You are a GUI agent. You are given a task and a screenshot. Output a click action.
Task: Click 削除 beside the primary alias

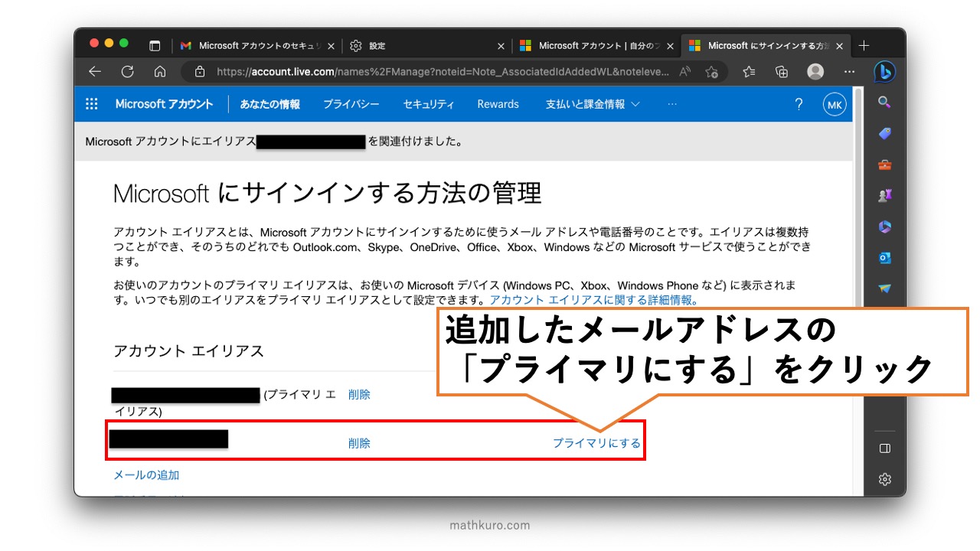point(359,395)
